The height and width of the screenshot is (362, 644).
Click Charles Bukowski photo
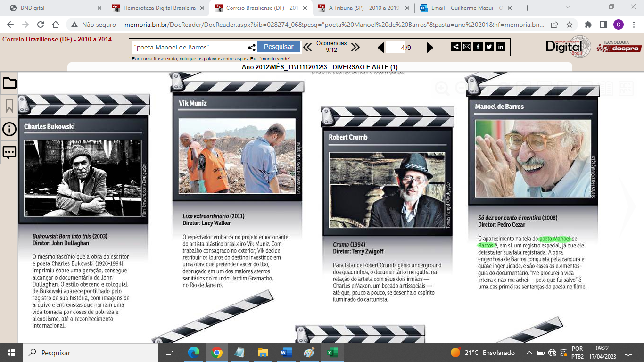(83, 178)
